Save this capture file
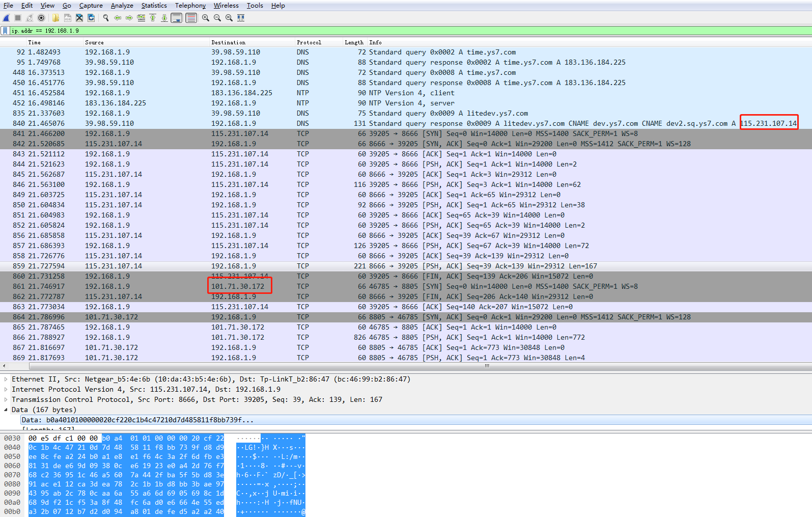Image resolution: width=812 pixels, height=517 pixels. (x=67, y=18)
